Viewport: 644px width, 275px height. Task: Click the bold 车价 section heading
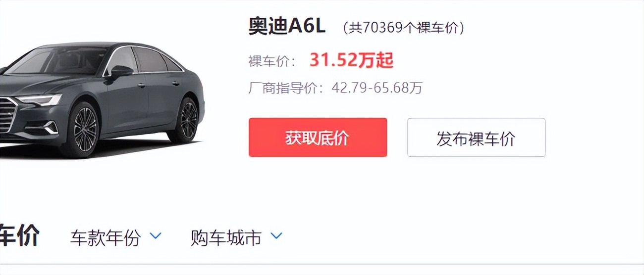point(19,236)
